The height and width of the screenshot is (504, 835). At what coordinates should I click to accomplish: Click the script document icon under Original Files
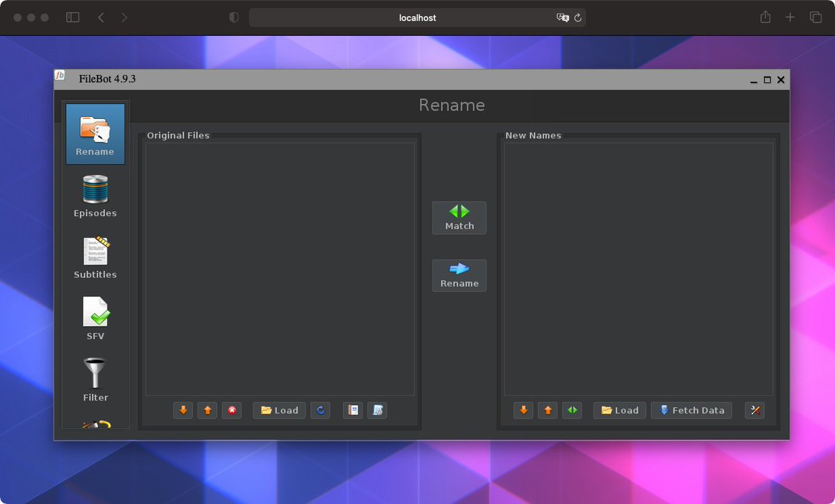point(377,410)
